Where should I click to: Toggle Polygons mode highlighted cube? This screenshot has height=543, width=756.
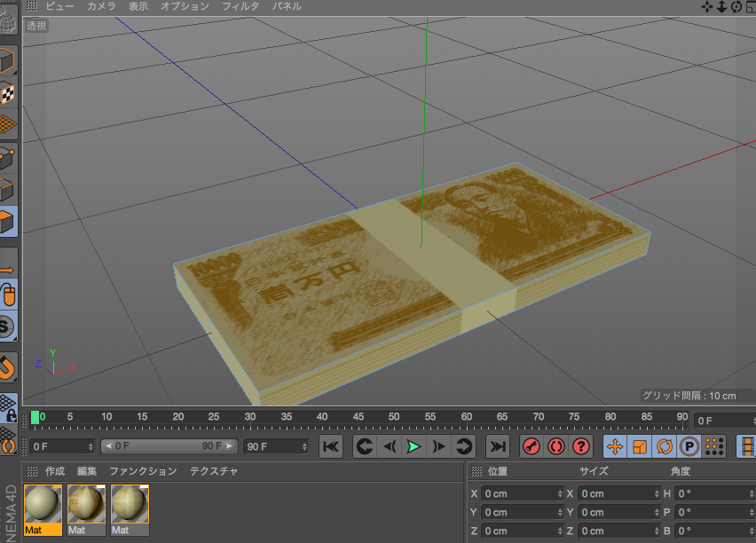pyautogui.click(x=8, y=221)
